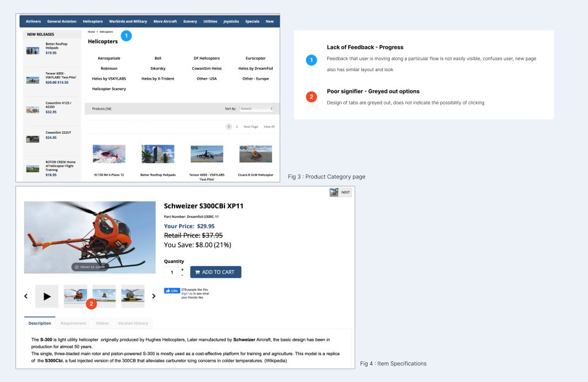Open the Airliners menu
This screenshot has height=382, width=588.
click(33, 21)
